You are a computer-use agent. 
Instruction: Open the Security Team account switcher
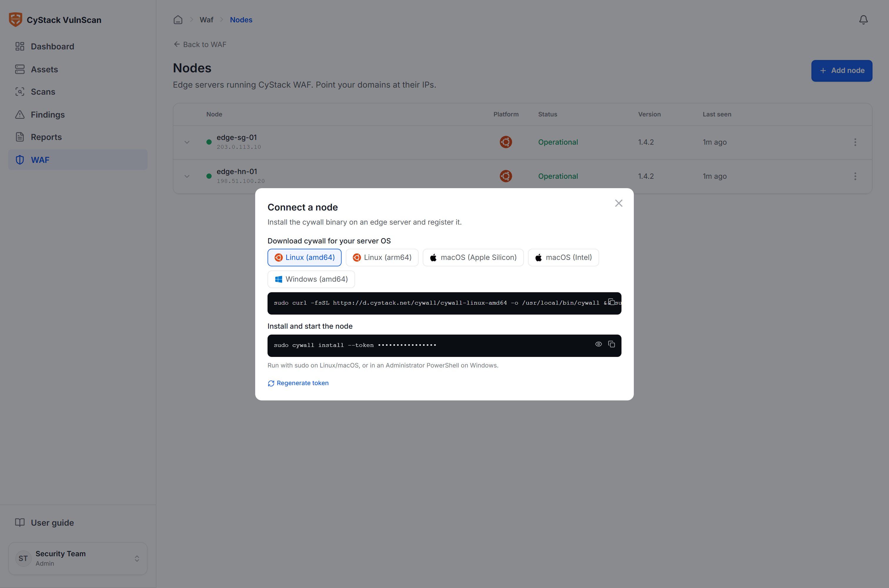click(78, 558)
